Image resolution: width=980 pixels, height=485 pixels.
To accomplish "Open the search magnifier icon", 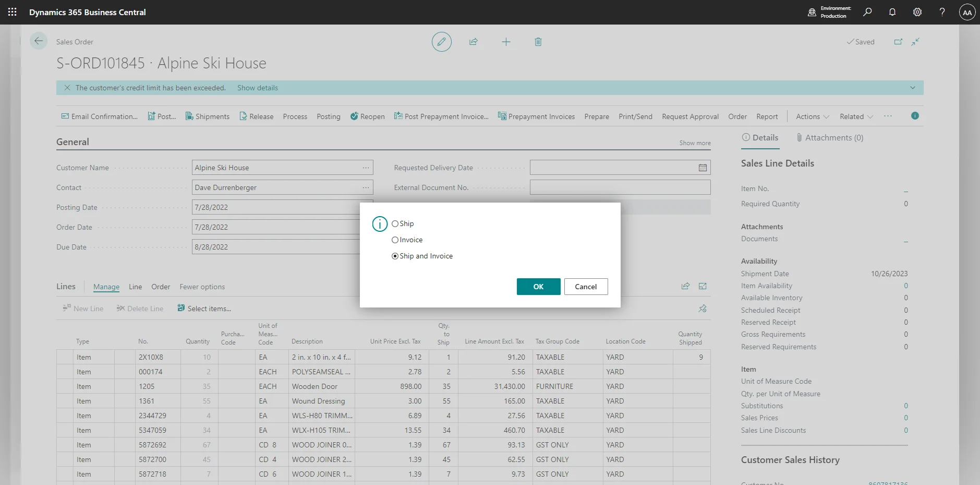I will point(867,12).
